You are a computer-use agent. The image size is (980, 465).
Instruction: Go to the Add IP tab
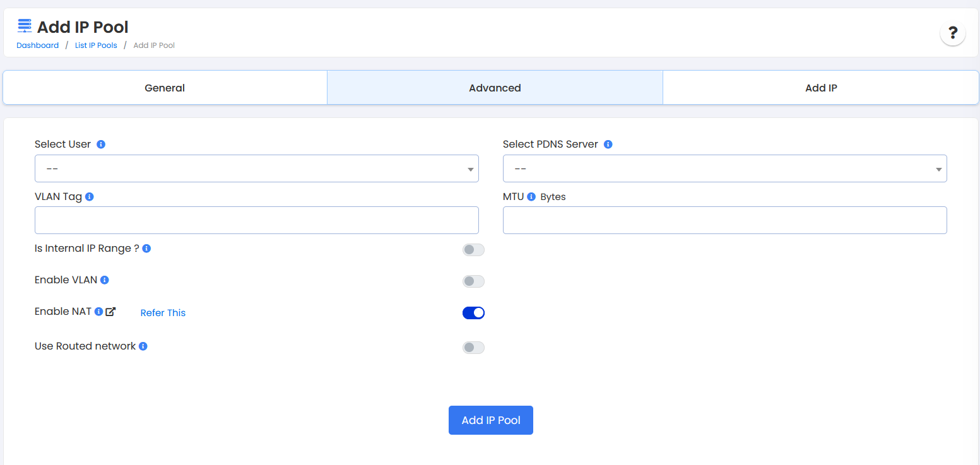(x=820, y=88)
